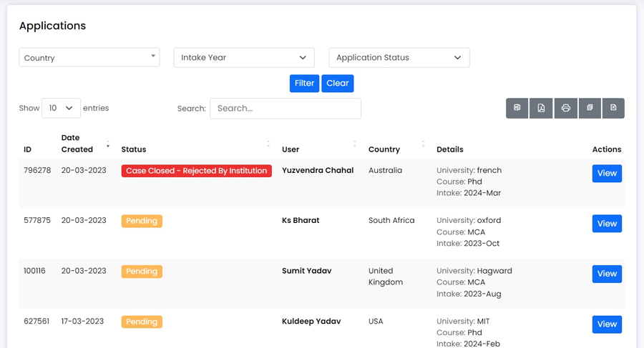Click into the Search field

pos(286,109)
